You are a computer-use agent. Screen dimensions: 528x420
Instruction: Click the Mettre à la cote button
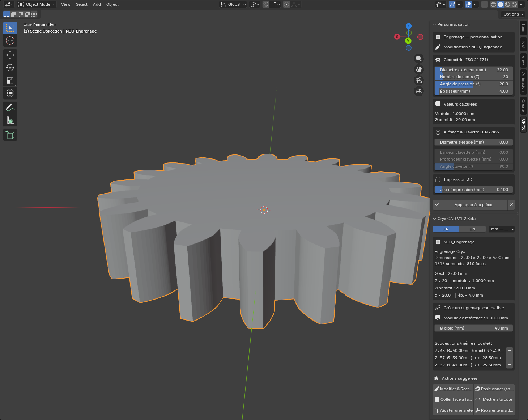click(494, 399)
